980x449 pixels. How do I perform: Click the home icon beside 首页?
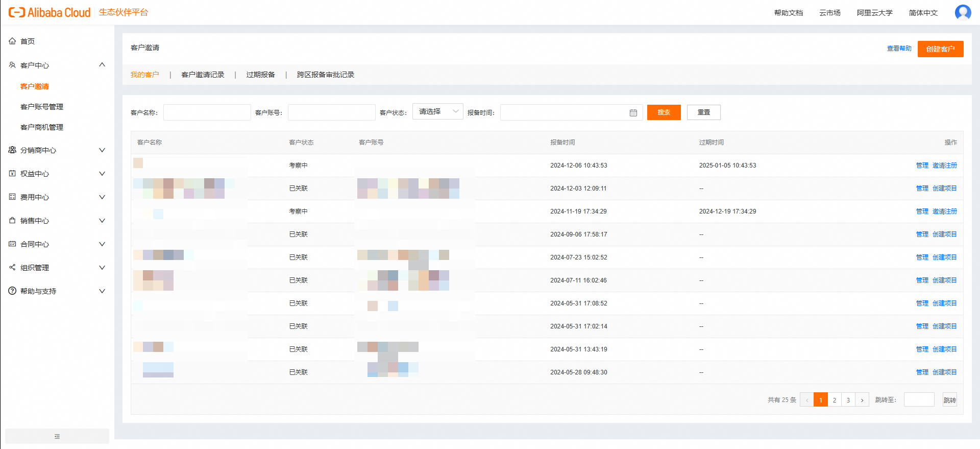coord(12,41)
